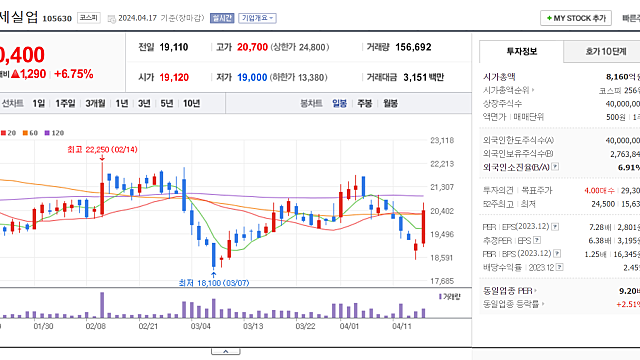Click the purple 120-day moving average legend
The width and height of the screenshot is (640, 360).
pos(54,133)
